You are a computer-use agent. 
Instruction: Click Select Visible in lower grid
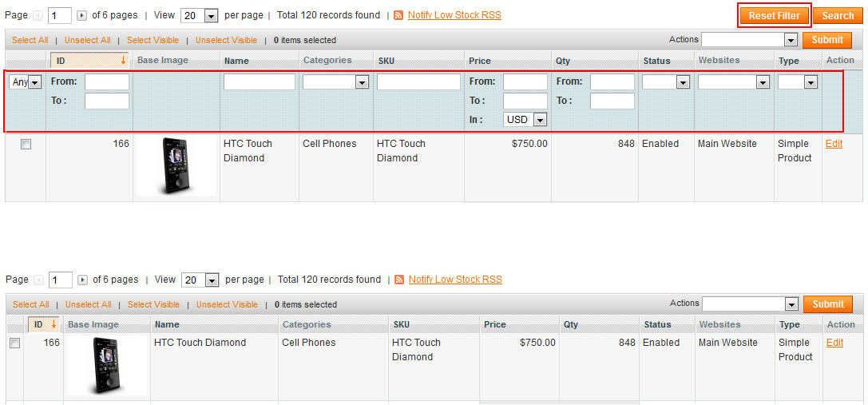(x=154, y=304)
